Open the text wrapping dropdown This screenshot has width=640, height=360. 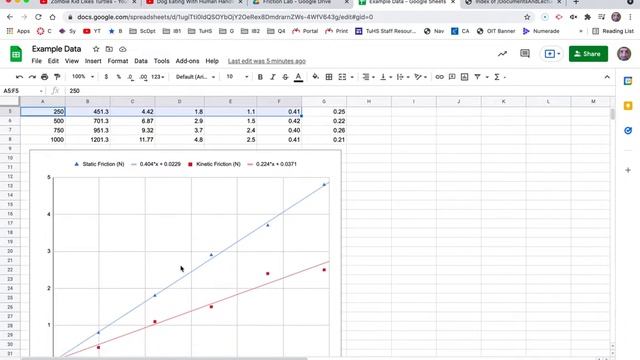coord(402,77)
